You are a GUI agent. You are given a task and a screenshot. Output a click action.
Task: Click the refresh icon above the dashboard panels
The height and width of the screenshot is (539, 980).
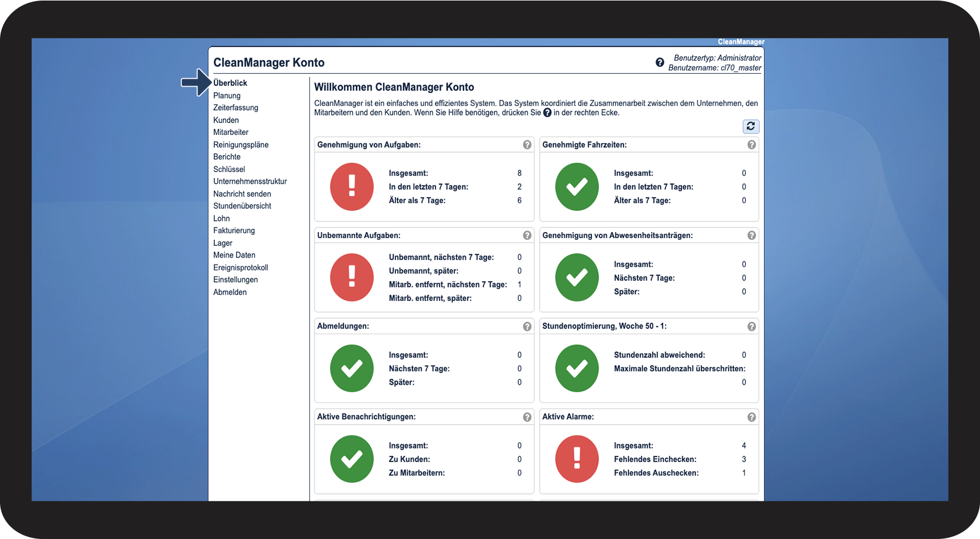(x=750, y=127)
